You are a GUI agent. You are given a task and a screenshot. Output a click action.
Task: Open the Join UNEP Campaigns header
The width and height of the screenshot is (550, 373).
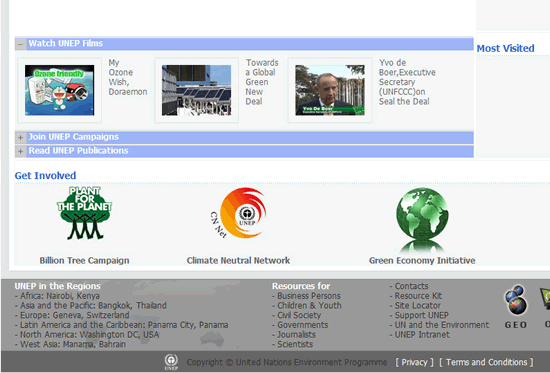click(73, 137)
